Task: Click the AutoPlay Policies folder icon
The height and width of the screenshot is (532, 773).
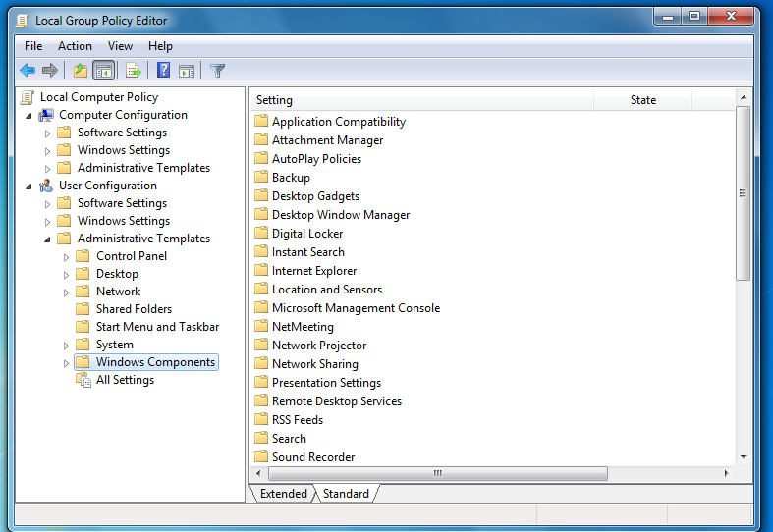Action: pyautogui.click(x=261, y=159)
